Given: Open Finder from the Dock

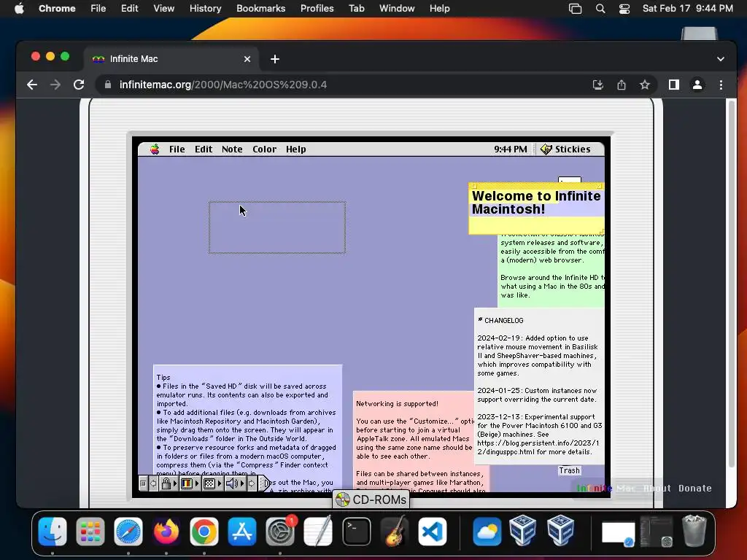Looking at the screenshot, I should pyautogui.click(x=53, y=531).
